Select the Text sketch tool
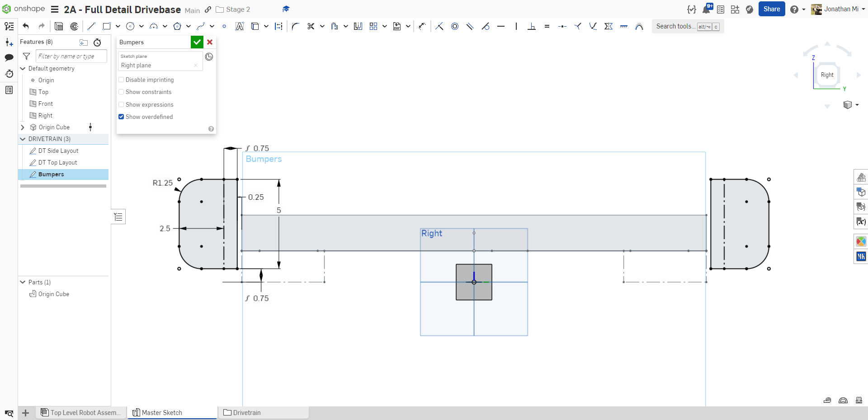 (240, 26)
